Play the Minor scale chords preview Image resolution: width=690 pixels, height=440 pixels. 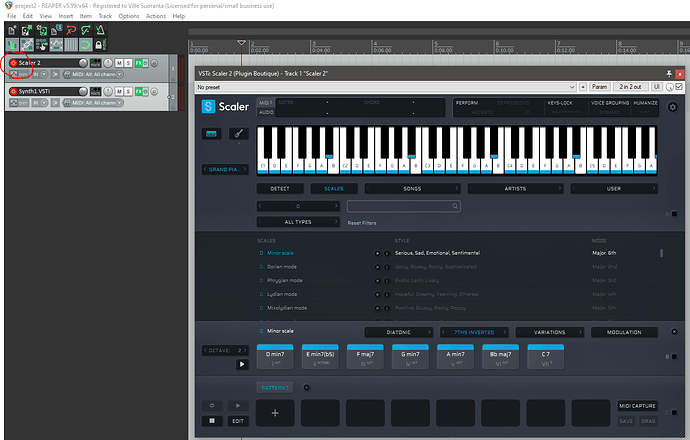point(242,364)
